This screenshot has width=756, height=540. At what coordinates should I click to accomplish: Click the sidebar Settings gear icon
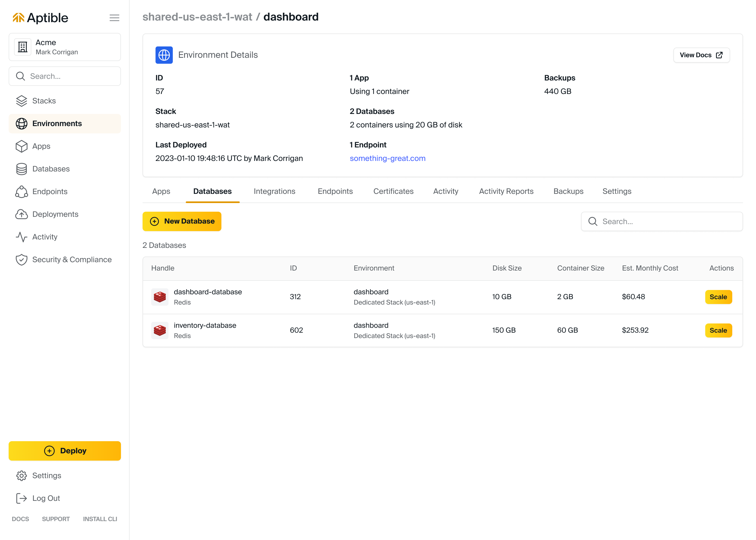[x=21, y=475]
